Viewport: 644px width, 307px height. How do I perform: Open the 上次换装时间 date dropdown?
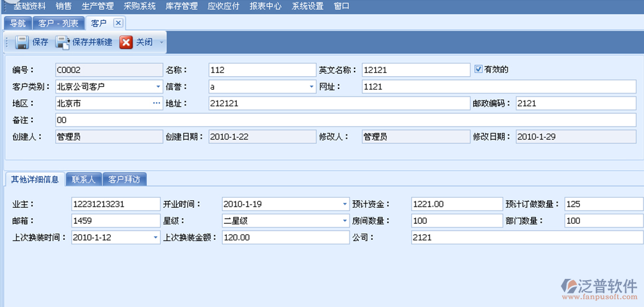pos(156,237)
